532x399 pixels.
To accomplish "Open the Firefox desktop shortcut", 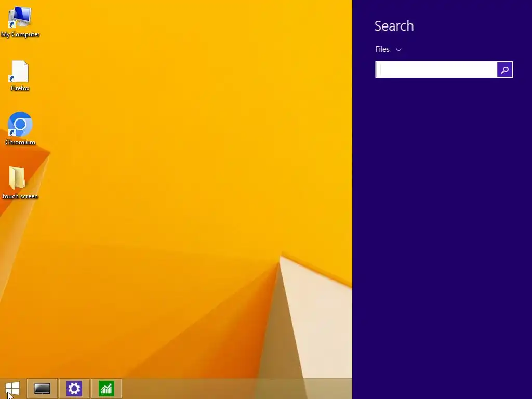I will (x=20, y=76).
